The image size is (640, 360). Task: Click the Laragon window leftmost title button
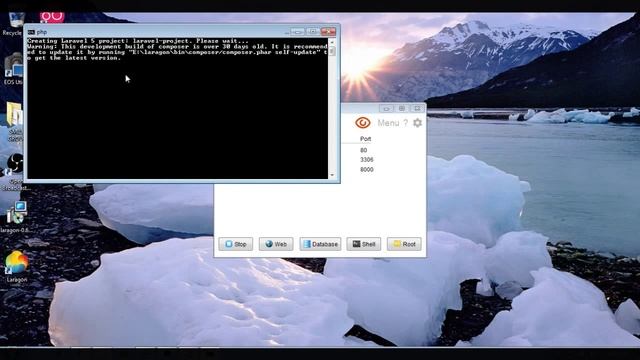386,108
